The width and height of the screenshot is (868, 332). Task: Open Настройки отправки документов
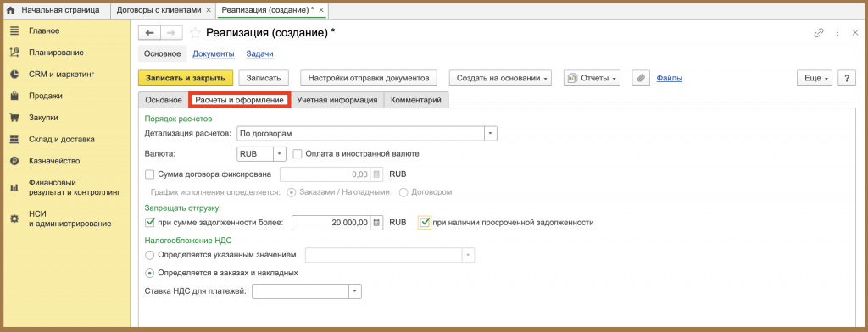(x=369, y=78)
